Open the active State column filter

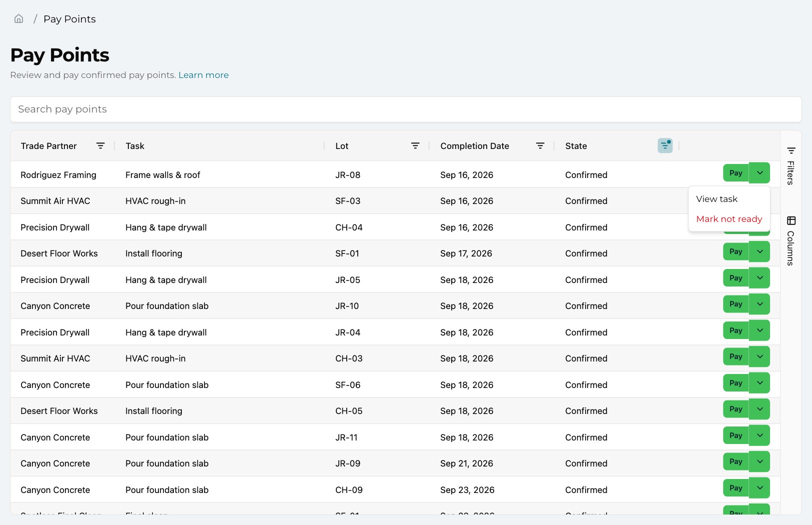(665, 145)
